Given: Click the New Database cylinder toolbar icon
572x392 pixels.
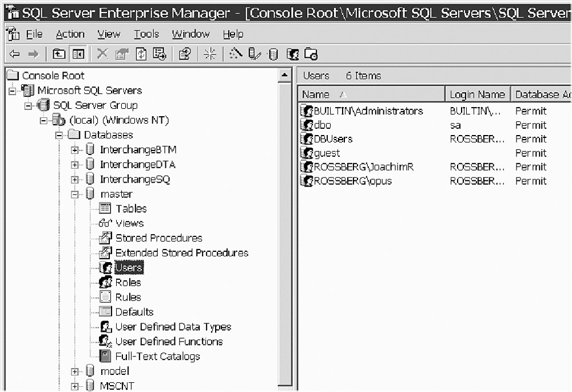Looking at the screenshot, I should coord(273,54).
